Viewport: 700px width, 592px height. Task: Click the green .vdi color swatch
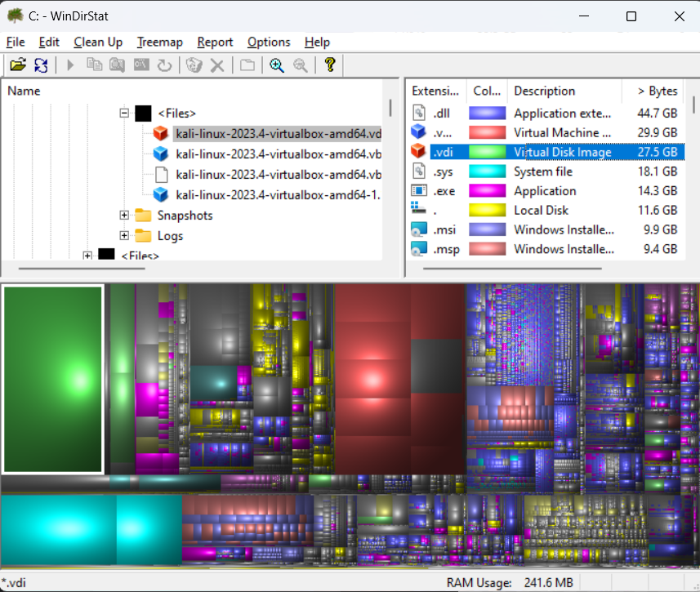[488, 152]
